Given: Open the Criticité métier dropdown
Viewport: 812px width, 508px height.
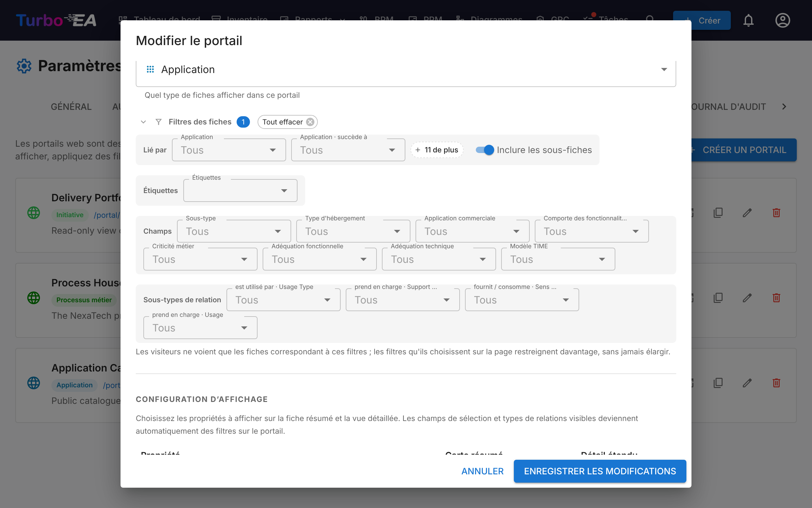Looking at the screenshot, I should click(x=200, y=259).
